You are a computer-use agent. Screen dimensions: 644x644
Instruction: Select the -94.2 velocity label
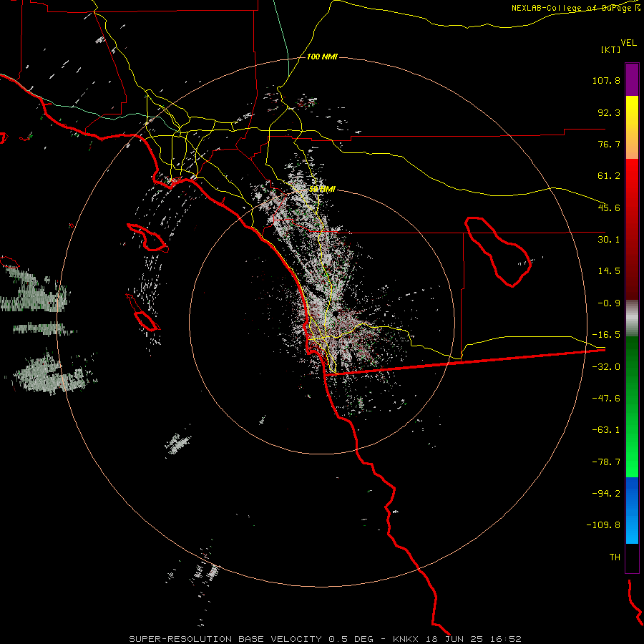click(606, 493)
